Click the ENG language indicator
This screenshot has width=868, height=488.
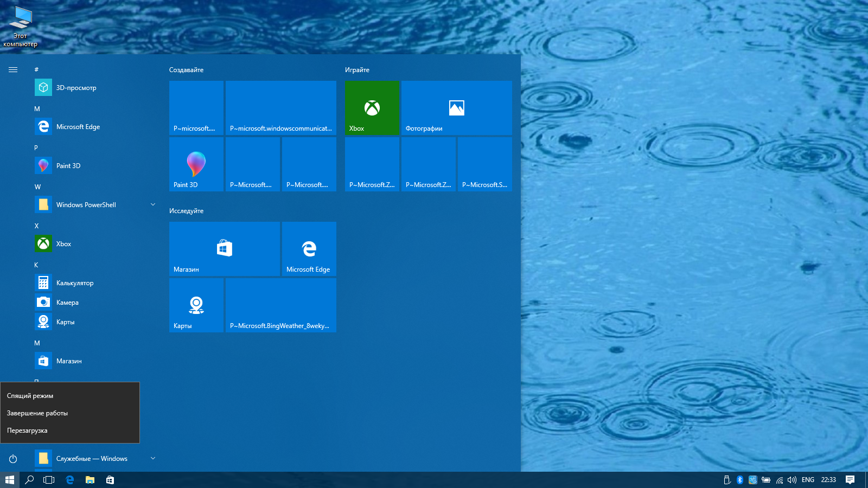tap(808, 480)
